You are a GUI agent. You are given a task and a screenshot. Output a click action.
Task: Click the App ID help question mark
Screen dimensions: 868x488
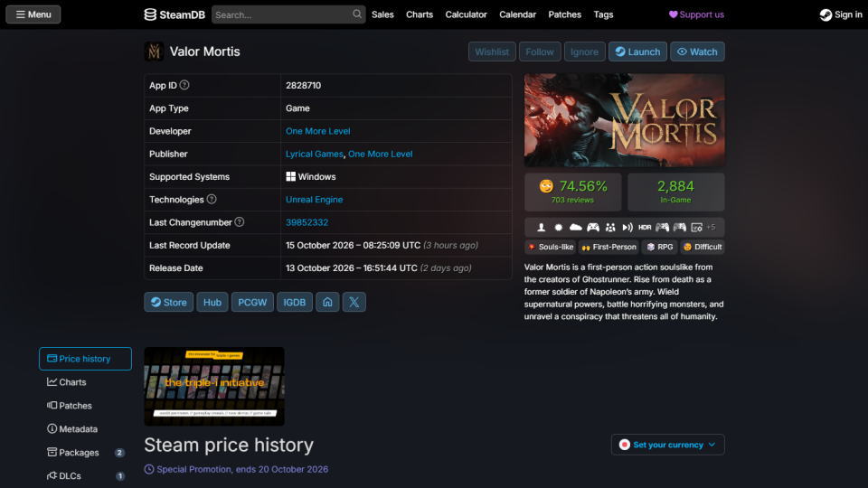point(184,85)
